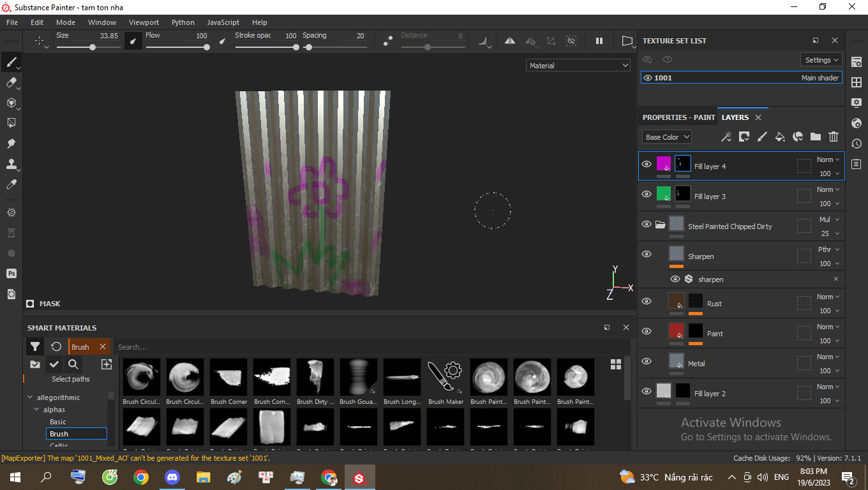868x490 pixels.
Task: Remove the sharpen filter effect
Action: (836, 279)
